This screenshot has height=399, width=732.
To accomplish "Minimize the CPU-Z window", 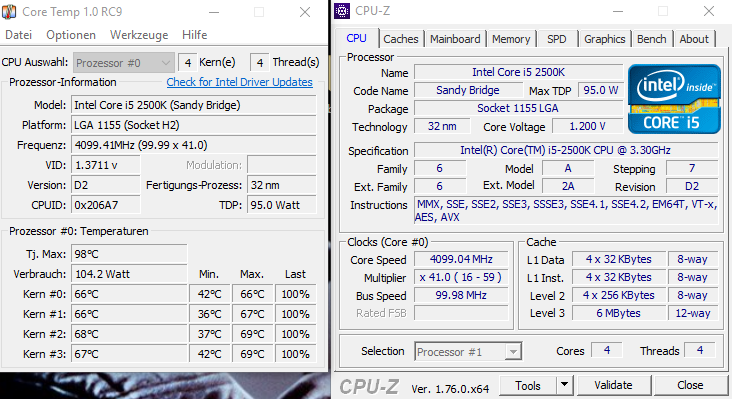I will (x=618, y=11).
